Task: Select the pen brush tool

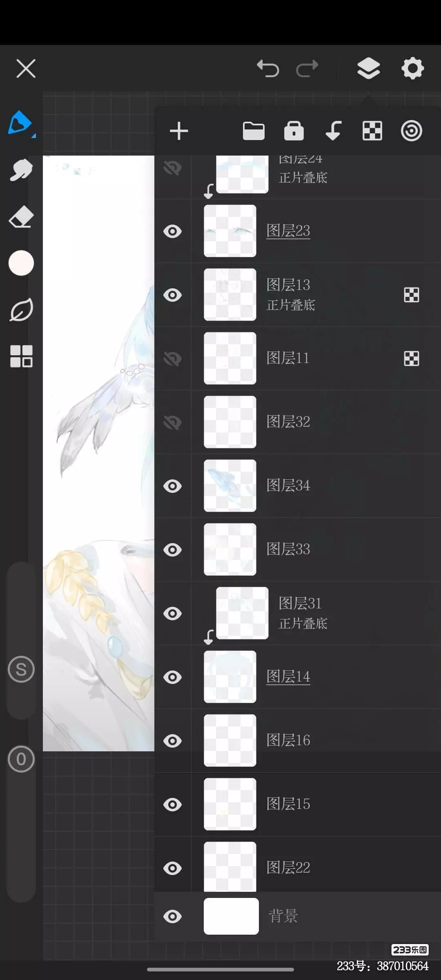Action: (20, 123)
